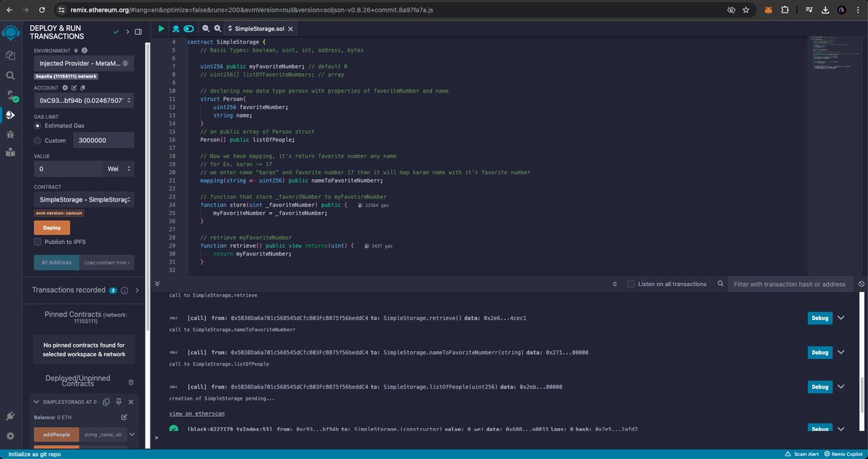Run script with the green play icon
Viewport: 868px width, 459px height.
click(x=161, y=28)
